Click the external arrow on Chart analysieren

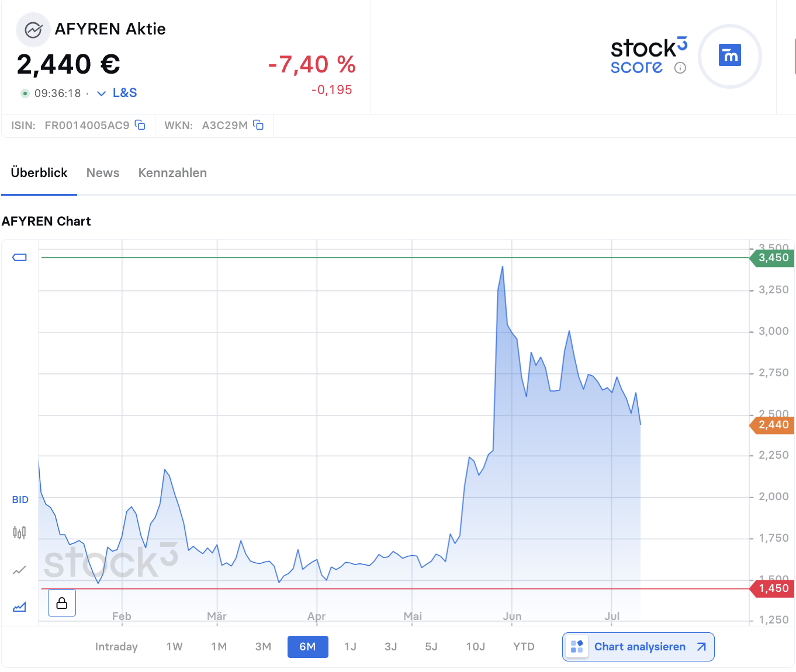[701, 647]
